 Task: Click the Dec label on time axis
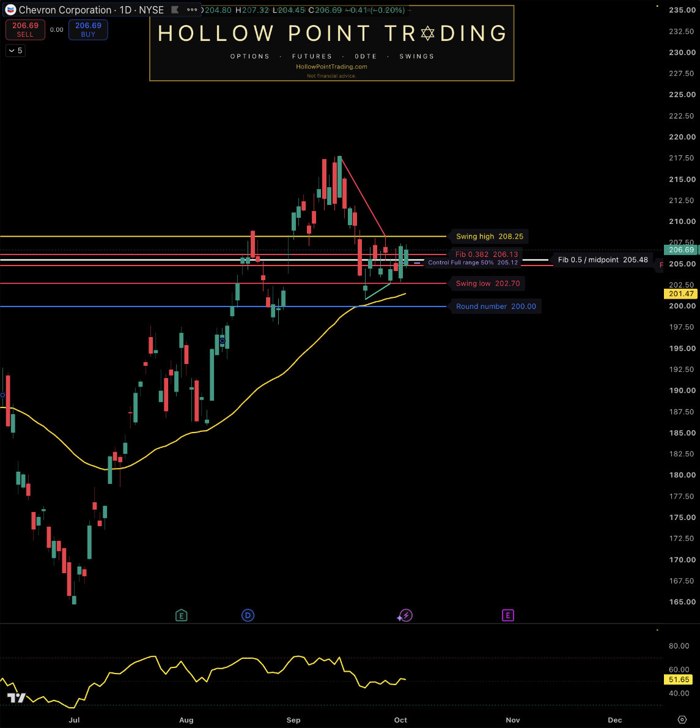[x=614, y=719]
